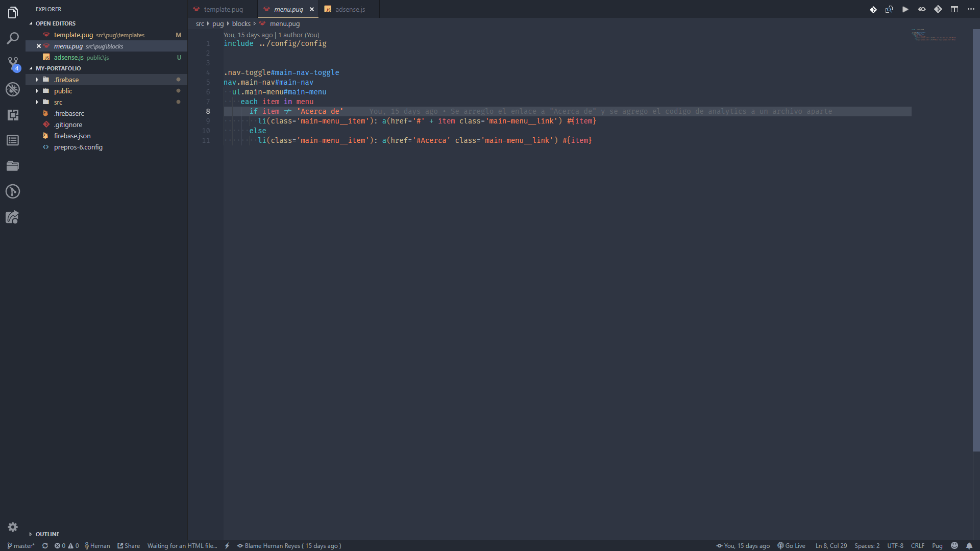
Task: Toggle Go Live server
Action: tap(791, 545)
